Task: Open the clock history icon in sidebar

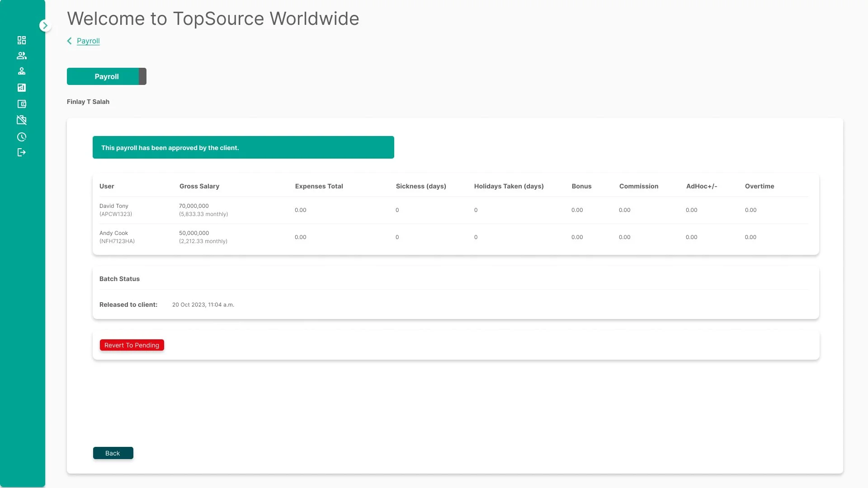Action: pyautogui.click(x=22, y=137)
